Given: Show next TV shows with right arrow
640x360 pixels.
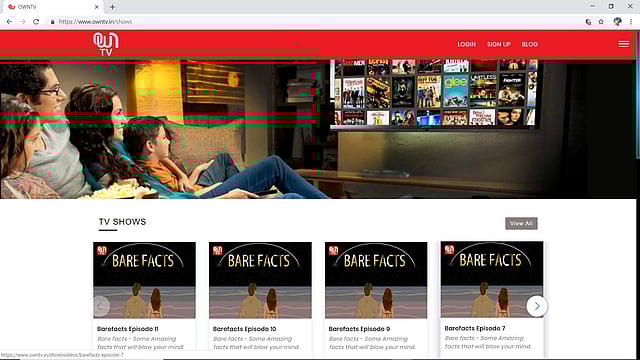Looking at the screenshot, I should pyautogui.click(x=536, y=306).
